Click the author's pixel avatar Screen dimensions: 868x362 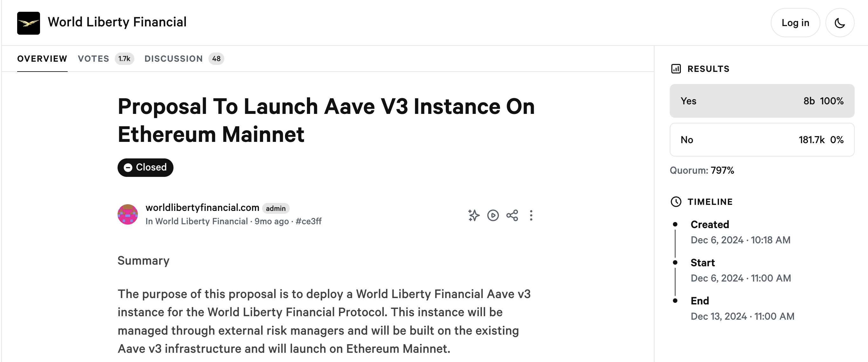click(x=127, y=214)
